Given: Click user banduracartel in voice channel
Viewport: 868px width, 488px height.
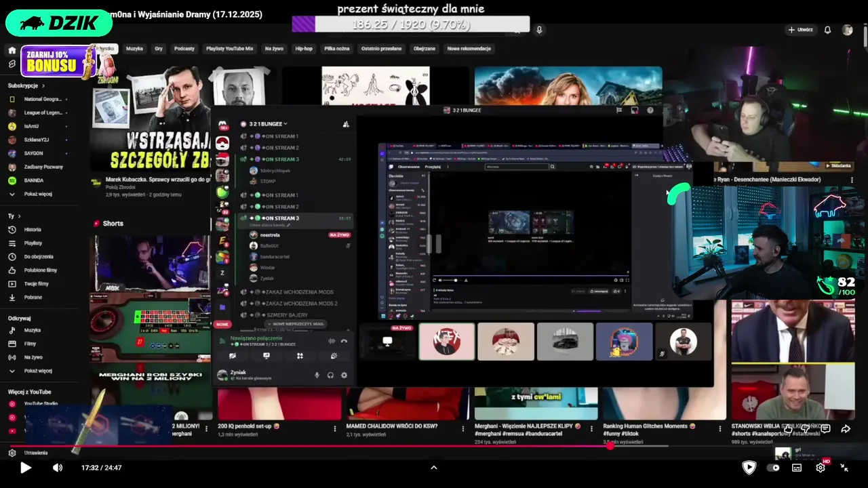Looking at the screenshot, I should click(275, 257).
